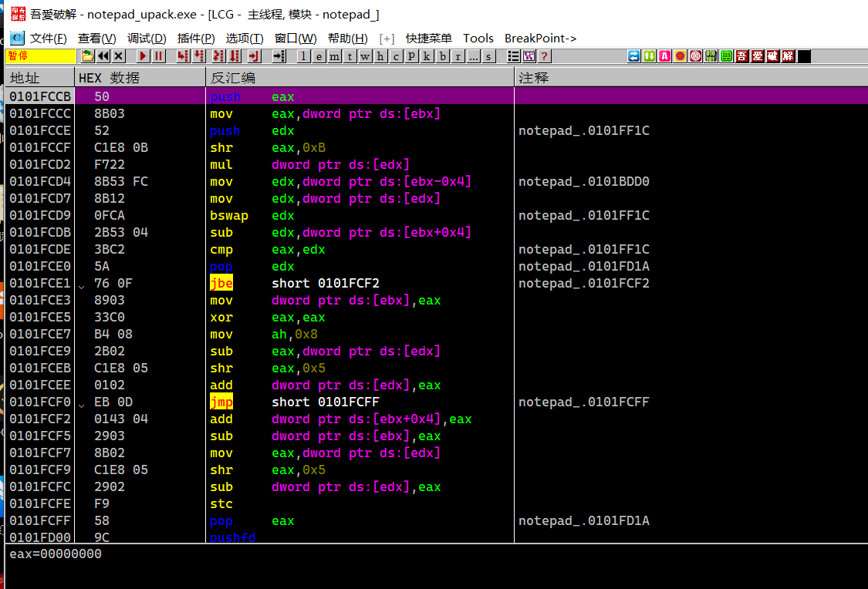Expand the BreakPoint-> menu
Image resolution: width=868 pixels, height=589 pixels.
[x=540, y=38]
